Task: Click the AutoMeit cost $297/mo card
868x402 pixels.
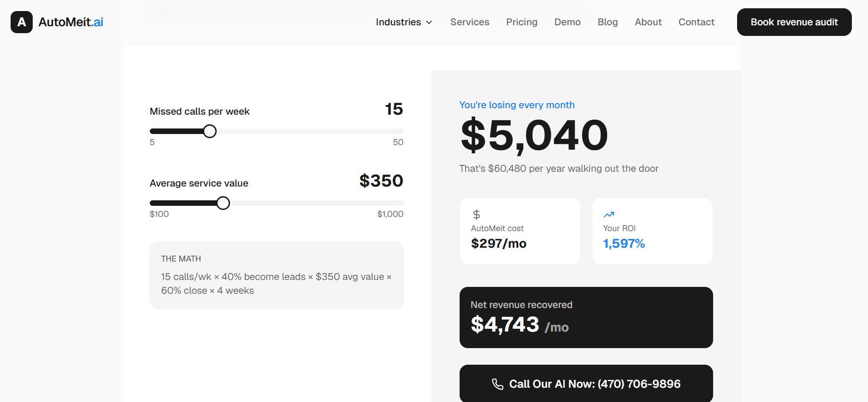Action: (x=520, y=231)
